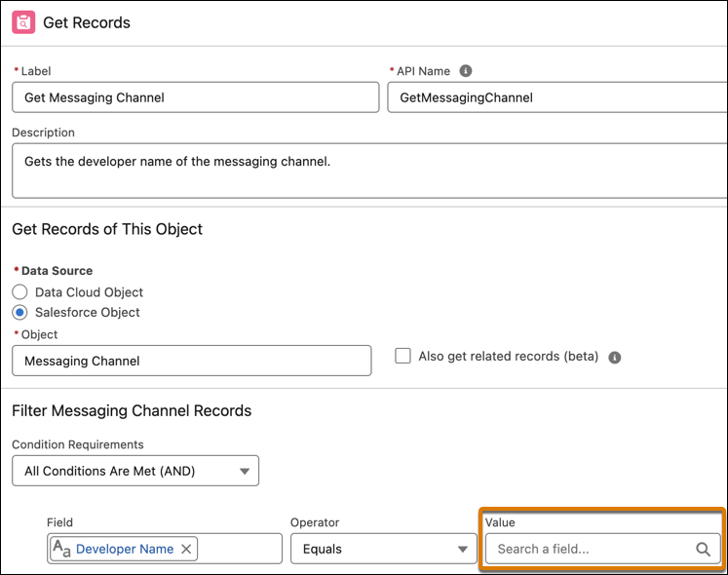Select the Data Cloud Object radio button
Screen dimensions: 728x575
click(19, 292)
